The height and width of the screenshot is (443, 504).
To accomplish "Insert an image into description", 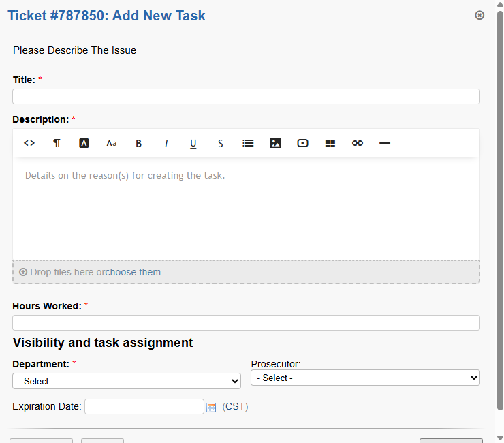I will click(275, 143).
